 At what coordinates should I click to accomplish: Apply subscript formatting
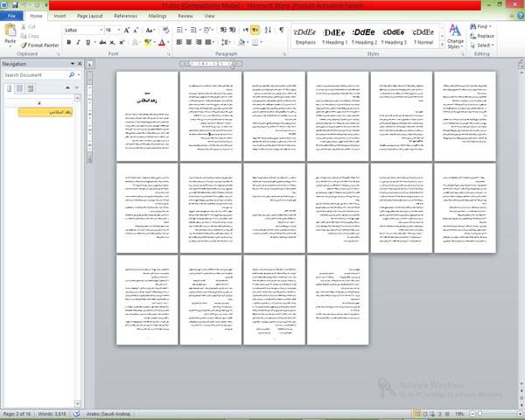coord(113,42)
